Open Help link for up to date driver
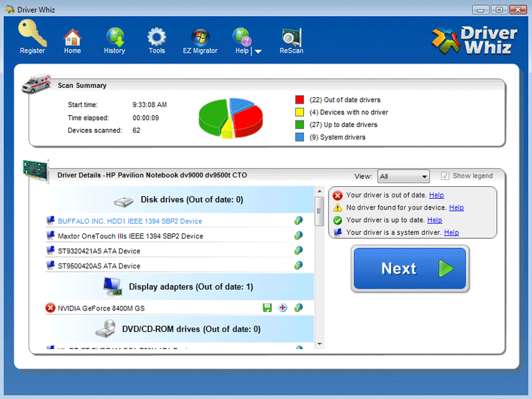Screen dimensions: 532x399 [434, 220]
